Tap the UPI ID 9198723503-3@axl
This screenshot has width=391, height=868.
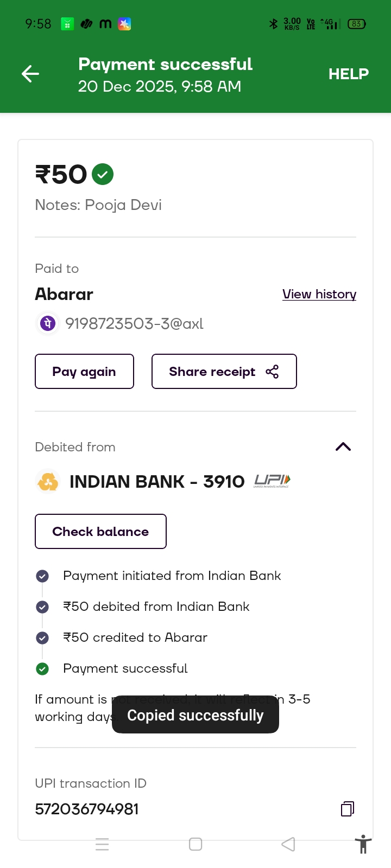(134, 324)
